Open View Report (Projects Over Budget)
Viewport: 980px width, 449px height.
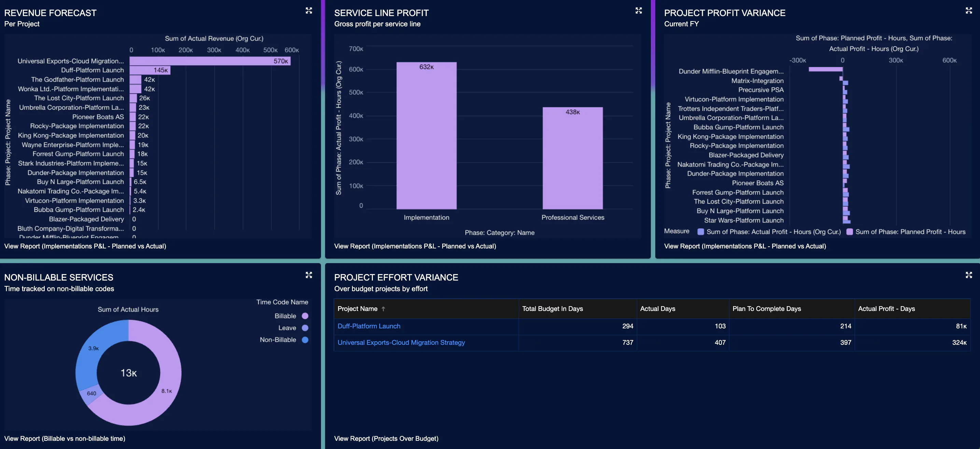386,438
